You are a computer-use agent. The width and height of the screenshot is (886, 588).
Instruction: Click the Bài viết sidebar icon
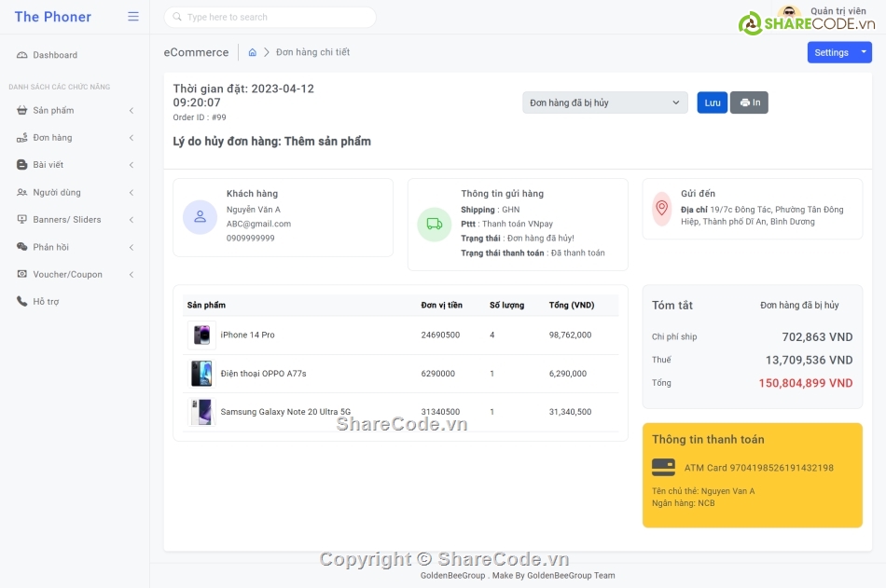point(22,164)
